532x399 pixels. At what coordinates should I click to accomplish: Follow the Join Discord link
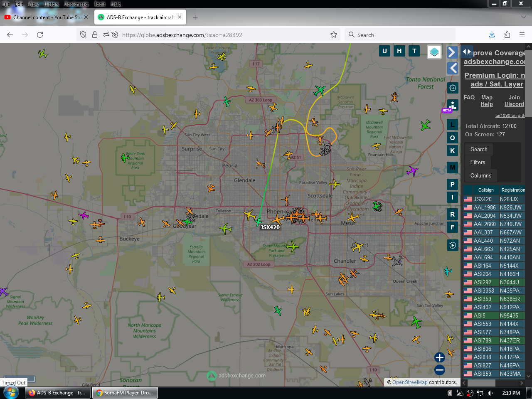click(x=514, y=101)
